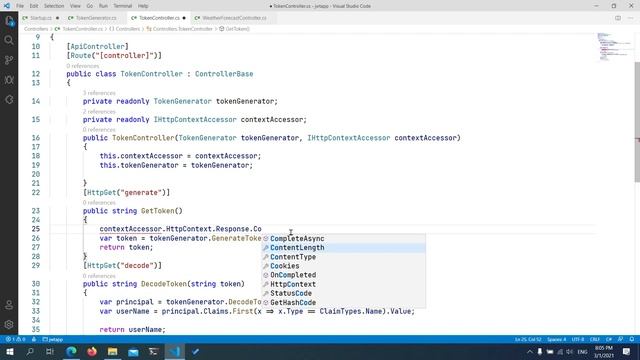
Task: Choose CompleteAsync from the suggestion list
Action: click(343, 239)
